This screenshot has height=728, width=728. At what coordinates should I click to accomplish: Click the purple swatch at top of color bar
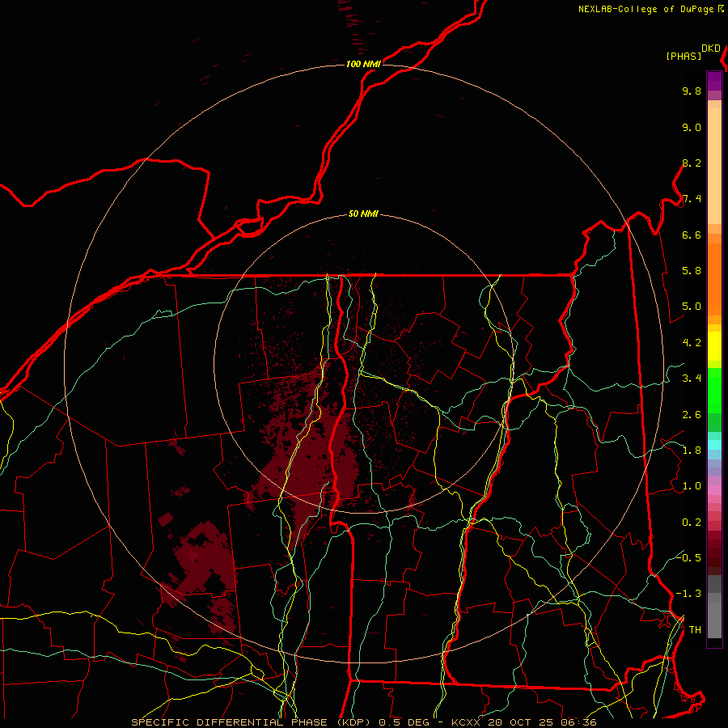click(714, 81)
